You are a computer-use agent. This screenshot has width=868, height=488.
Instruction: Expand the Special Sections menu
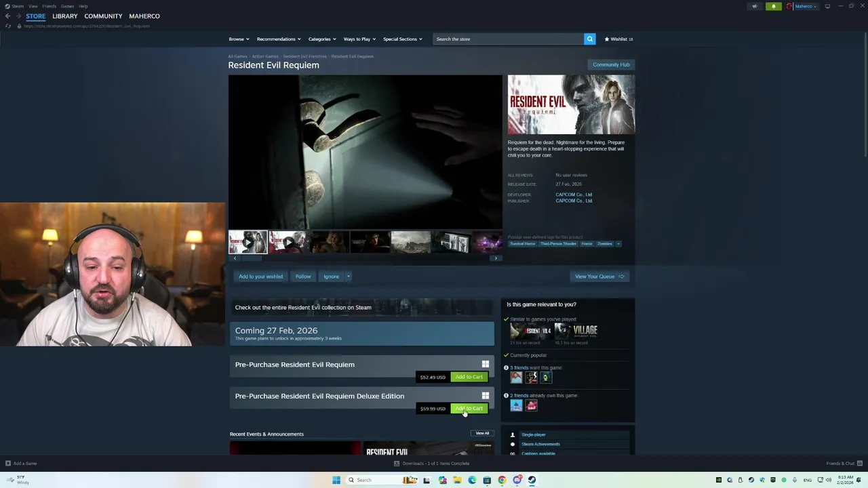[x=403, y=39]
